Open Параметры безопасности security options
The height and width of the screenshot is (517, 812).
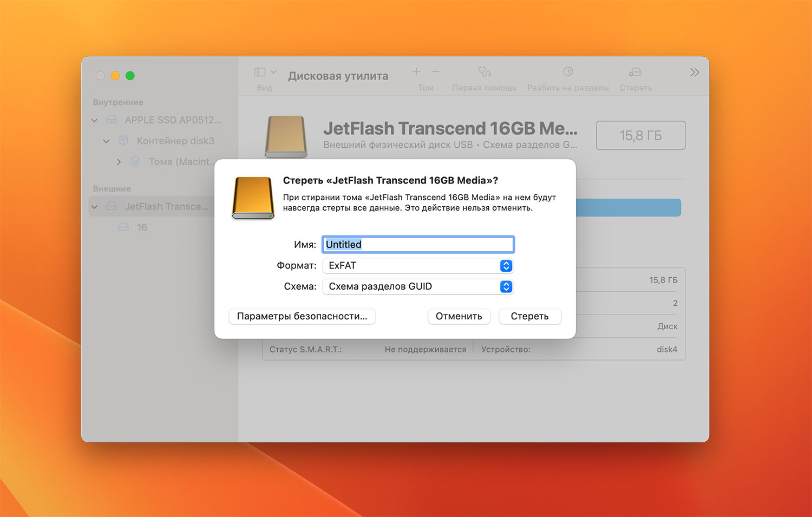pyautogui.click(x=302, y=316)
